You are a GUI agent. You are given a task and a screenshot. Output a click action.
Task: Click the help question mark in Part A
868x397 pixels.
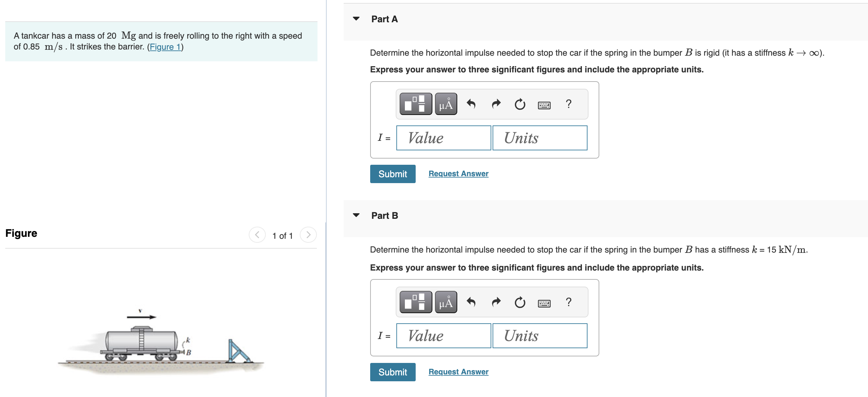click(569, 104)
